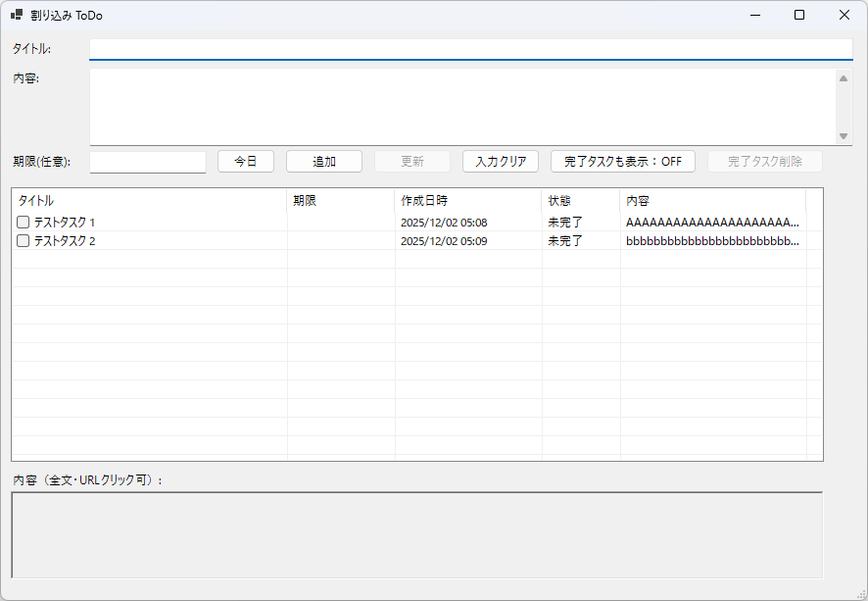Select the テストタスク 2 row's 未完了 status
The image size is (868, 601).
pos(565,241)
